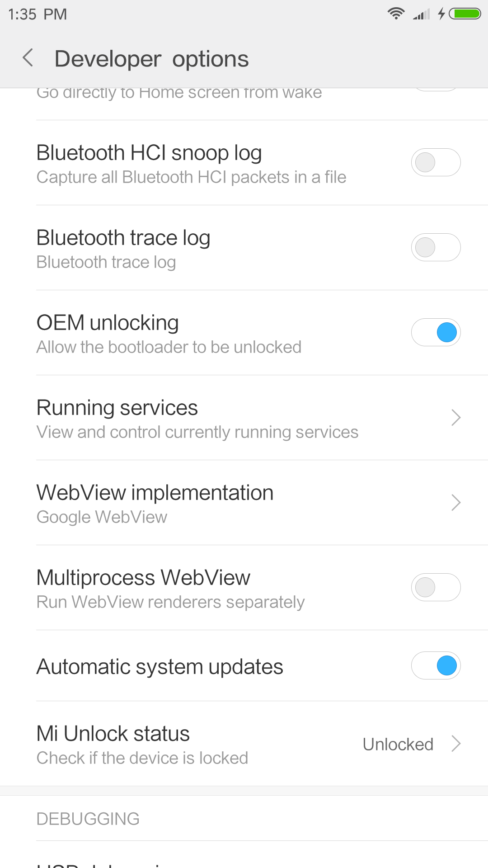Expand WebView implementation chevron arrow
The image size is (488, 868).
coord(456,502)
